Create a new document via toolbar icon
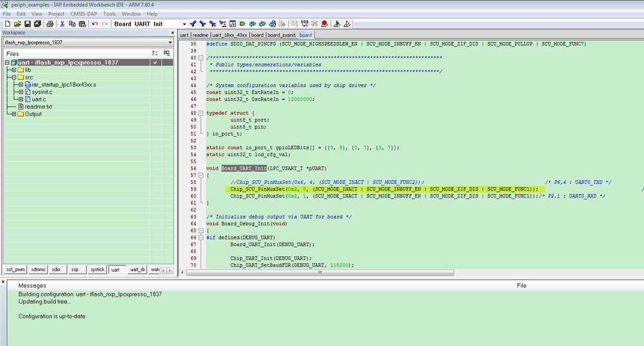This screenshot has height=346, width=644. (x=7, y=24)
